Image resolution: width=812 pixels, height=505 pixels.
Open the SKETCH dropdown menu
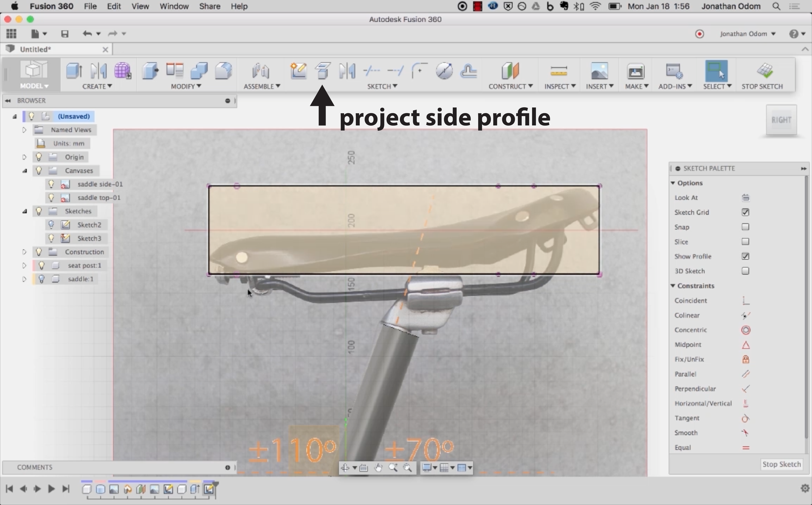coord(382,86)
